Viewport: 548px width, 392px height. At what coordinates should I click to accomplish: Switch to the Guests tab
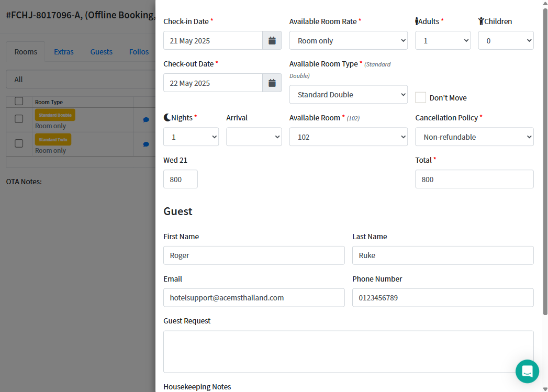pyautogui.click(x=102, y=52)
